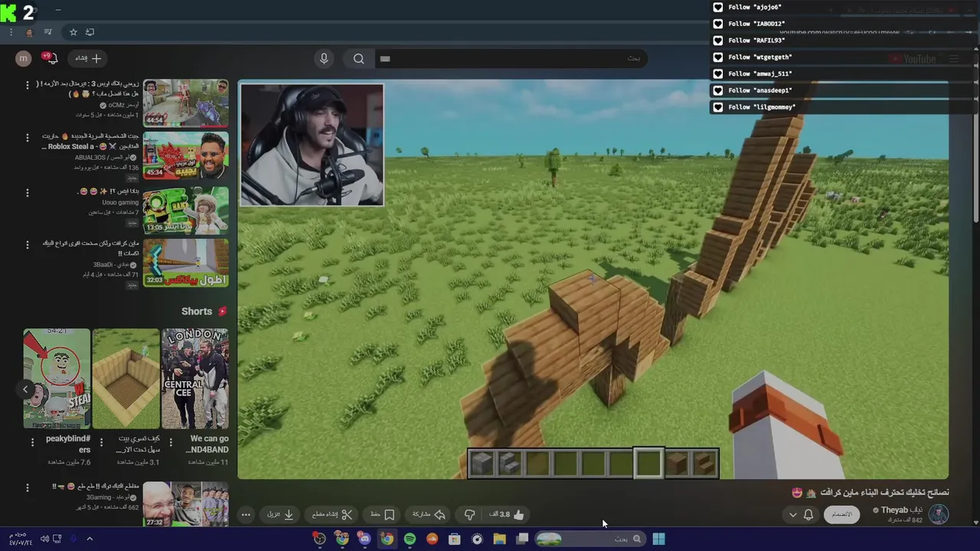The height and width of the screenshot is (551, 980).
Task: Click the create clip scissors button
Action: pos(332,515)
